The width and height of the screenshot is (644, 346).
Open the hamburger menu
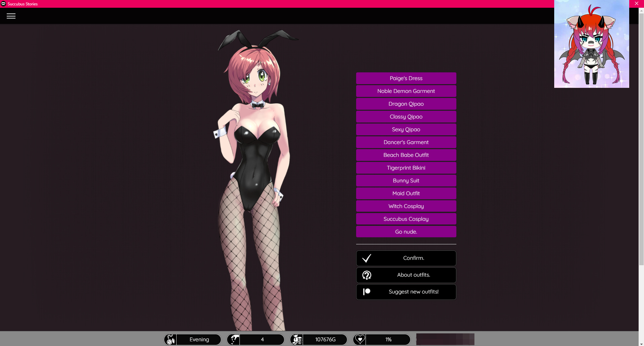pyautogui.click(x=11, y=16)
